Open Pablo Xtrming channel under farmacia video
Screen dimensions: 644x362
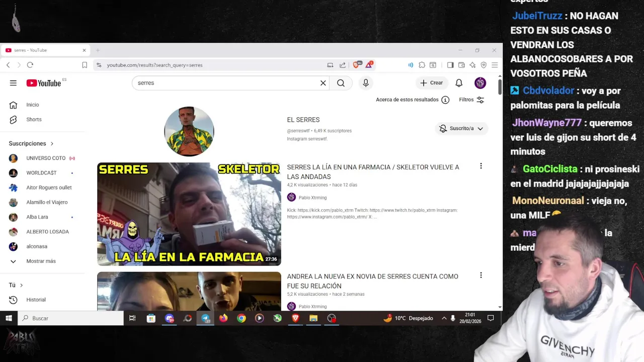(312, 198)
